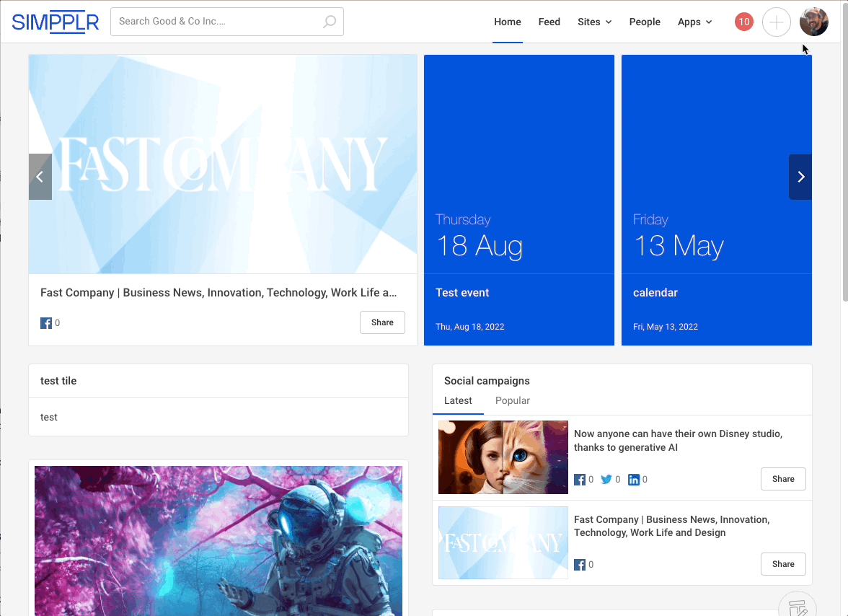Click Twitter icon on Disney studio post

click(x=606, y=480)
